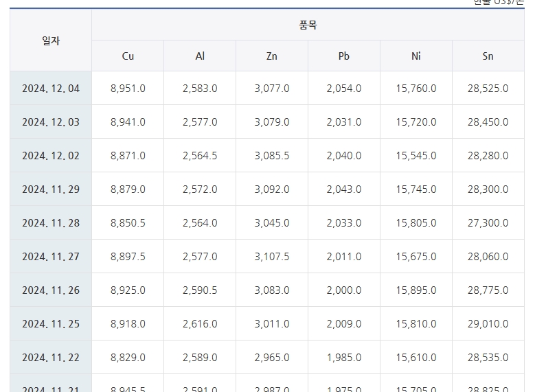Image resolution: width=535 pixels, height=392 pixels.
Task: Click Pb value 2,054.0
Action: tap(344, 89)
